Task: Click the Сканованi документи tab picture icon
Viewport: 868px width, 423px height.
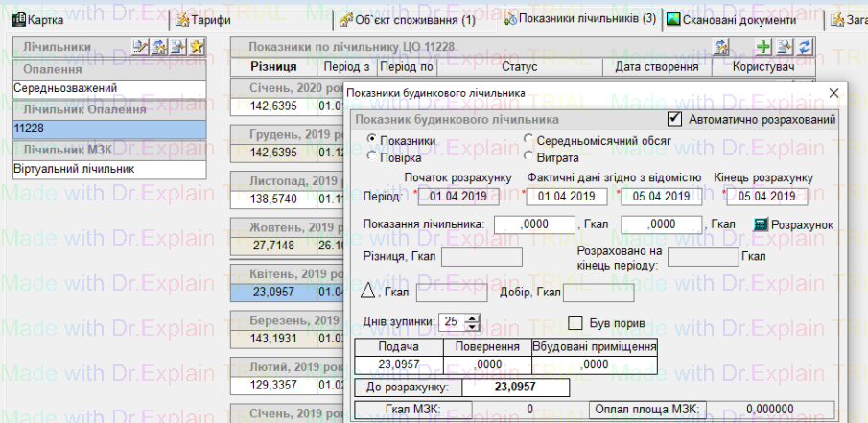Action: point(673,19)
